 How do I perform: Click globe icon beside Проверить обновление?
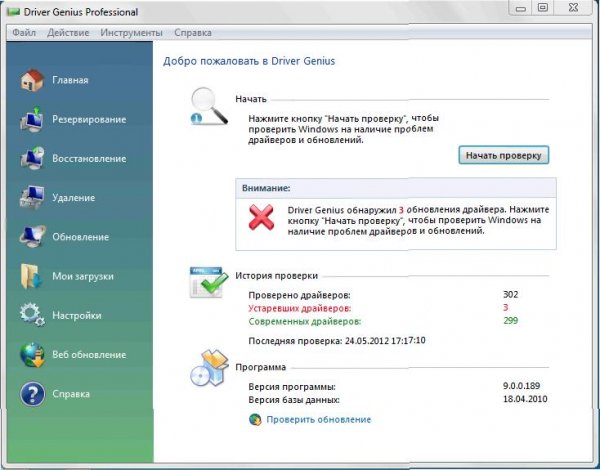click(255, 419)
